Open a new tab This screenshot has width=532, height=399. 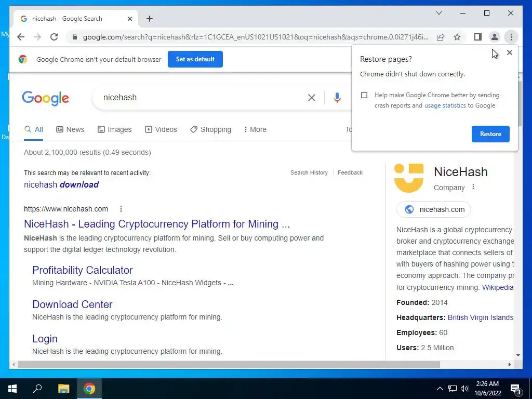(150, 19)
